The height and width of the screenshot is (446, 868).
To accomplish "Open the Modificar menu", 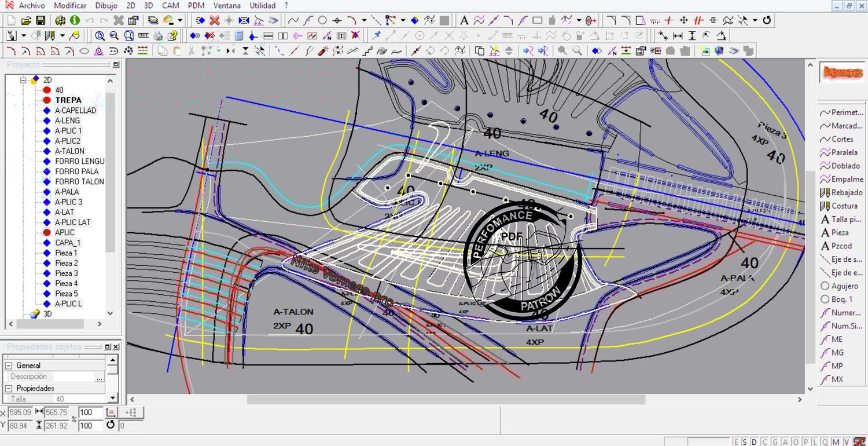I will coord(70,6).
